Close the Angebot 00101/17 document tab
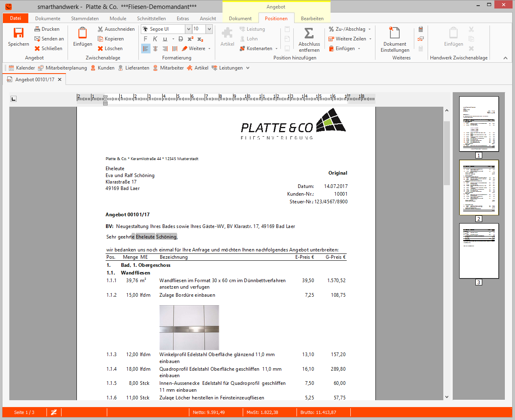 (59, 80)
